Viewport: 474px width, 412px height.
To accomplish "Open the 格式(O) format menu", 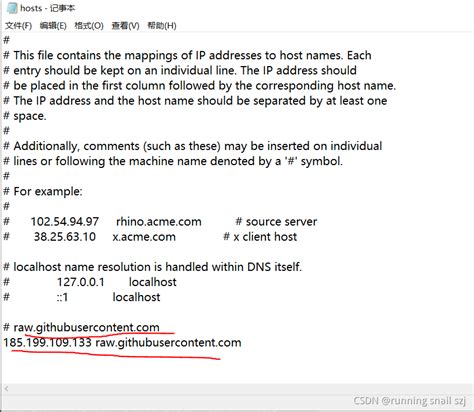I will coord(89,26).
